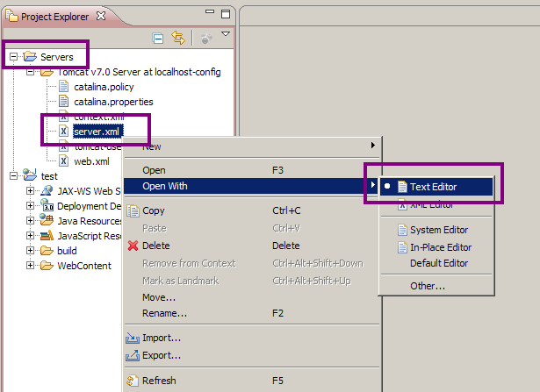Open the Project Explorer view menu triangle
Image resolution: width=540 pixels, height=392 pixels.
(226, 34)
